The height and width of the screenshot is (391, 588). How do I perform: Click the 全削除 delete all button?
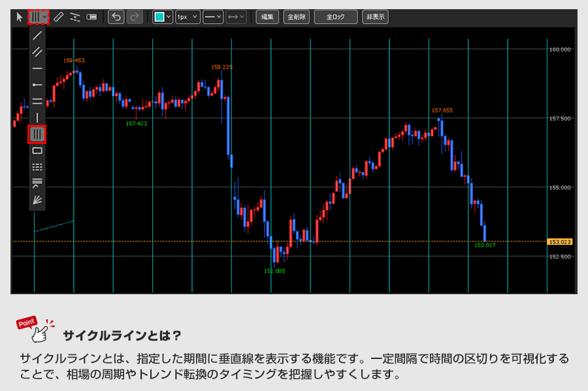[297, 17]
